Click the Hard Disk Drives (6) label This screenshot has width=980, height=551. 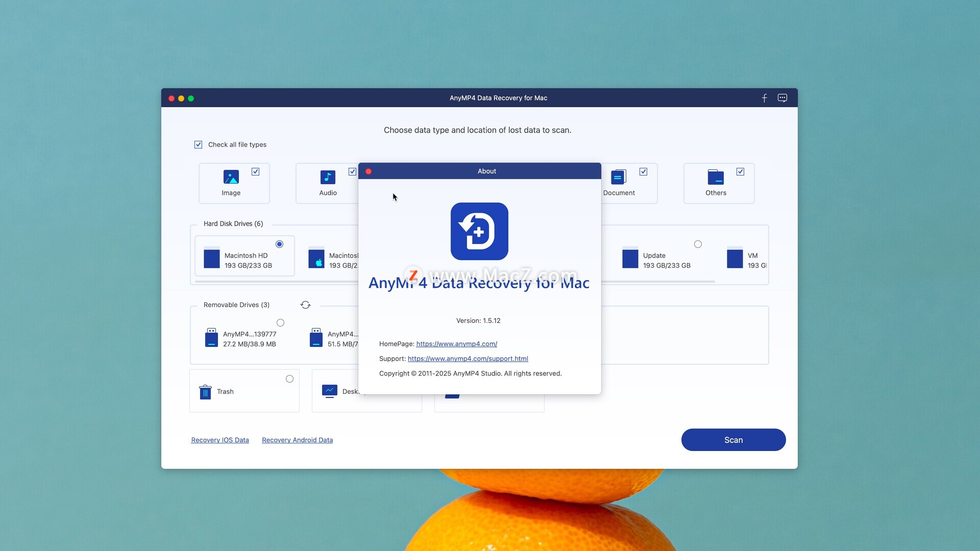233,224
